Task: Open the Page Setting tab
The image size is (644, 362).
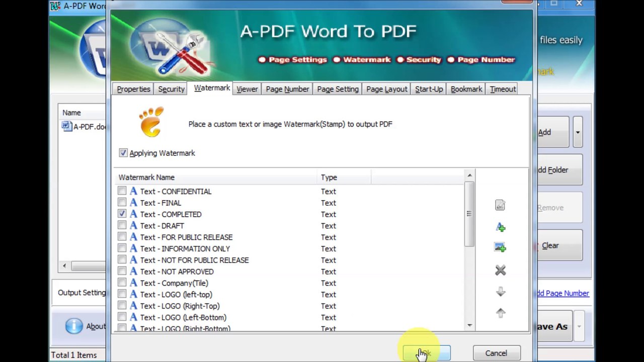Action: click(338, 89)
